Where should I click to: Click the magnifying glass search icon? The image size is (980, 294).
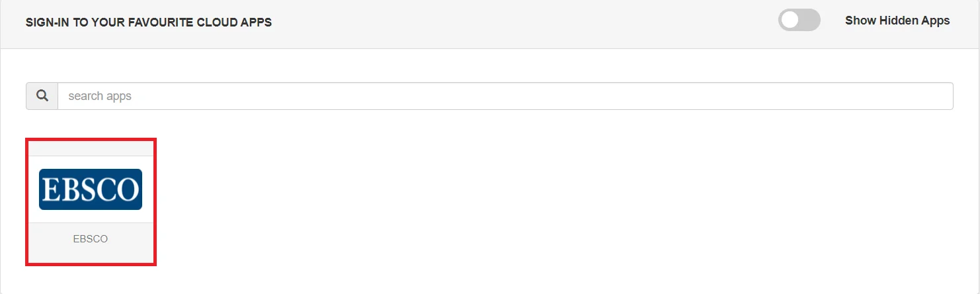pyautogui.click(x=42, y=96)
